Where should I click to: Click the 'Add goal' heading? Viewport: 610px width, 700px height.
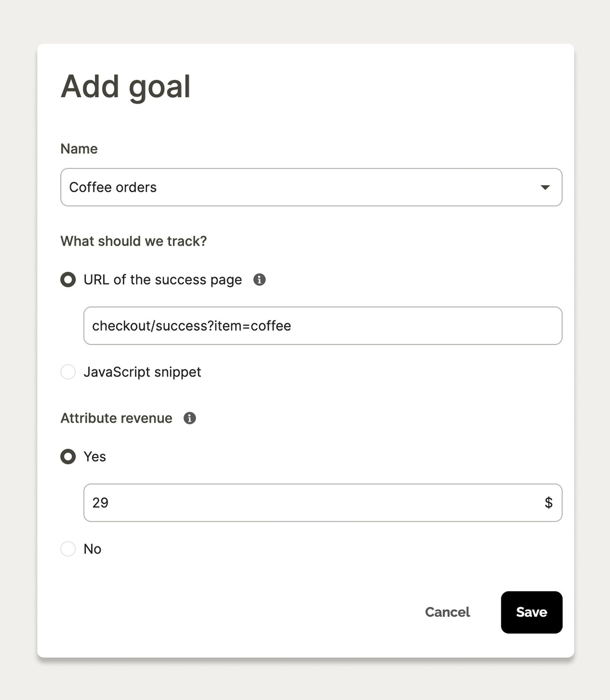coord(126,86)
